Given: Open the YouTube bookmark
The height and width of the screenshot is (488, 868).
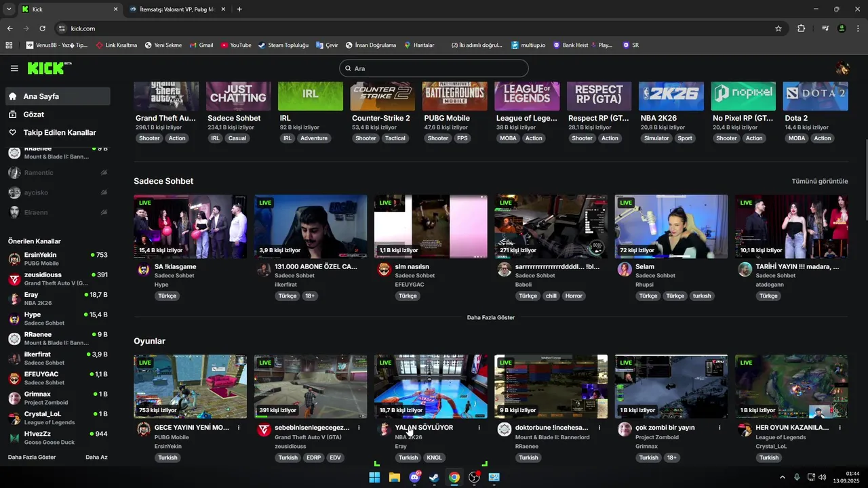Looking at the screenshot, I should click(236, 45).
